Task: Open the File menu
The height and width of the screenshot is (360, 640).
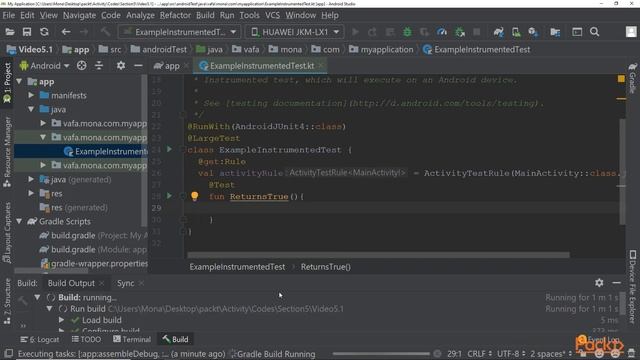Action: pos(9,15)
